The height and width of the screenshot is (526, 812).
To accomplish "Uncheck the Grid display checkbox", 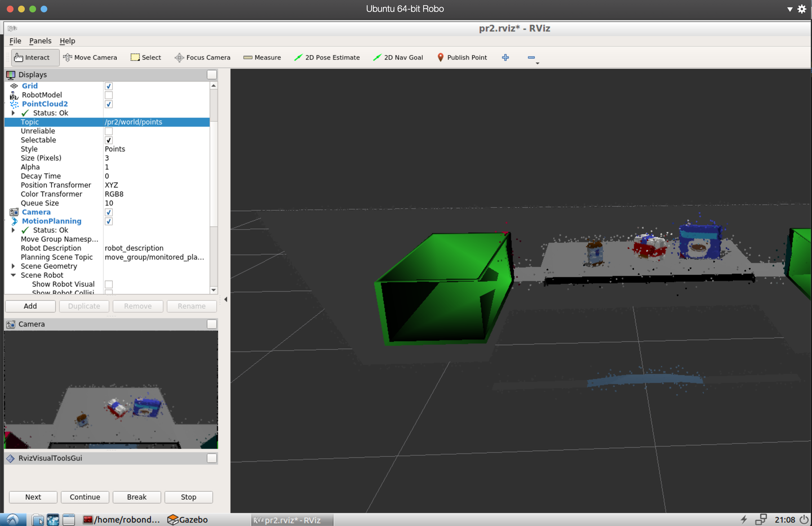I will click(108, 86).
